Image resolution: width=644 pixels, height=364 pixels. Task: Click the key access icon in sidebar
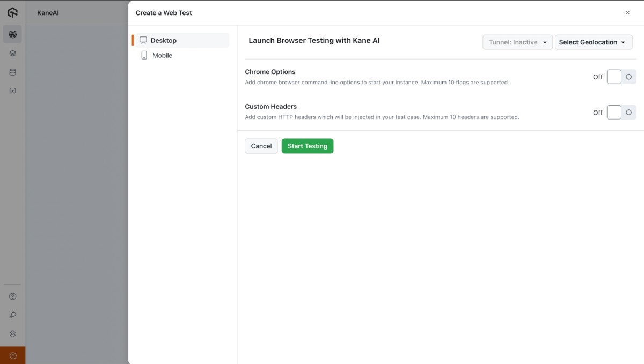12,315
